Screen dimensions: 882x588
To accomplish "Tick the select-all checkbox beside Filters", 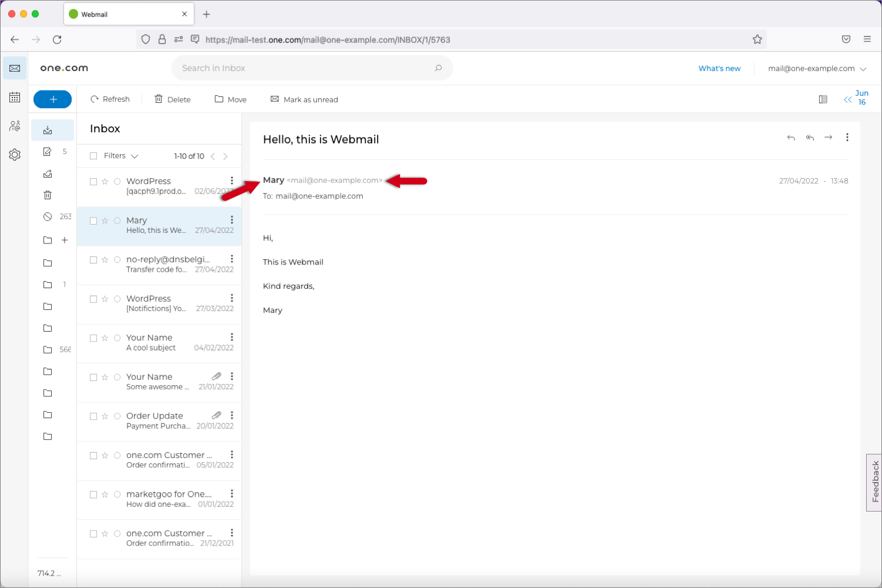I will [x=93, y=156].
